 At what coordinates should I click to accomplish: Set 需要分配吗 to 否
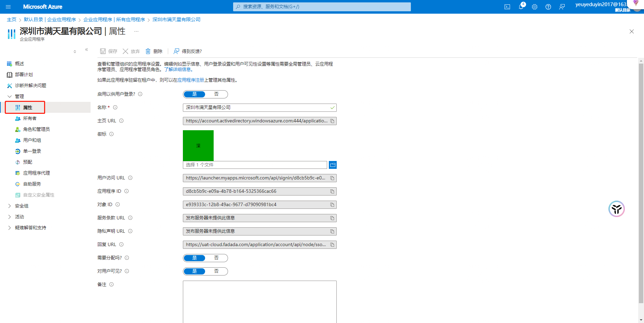click(216, 258)
